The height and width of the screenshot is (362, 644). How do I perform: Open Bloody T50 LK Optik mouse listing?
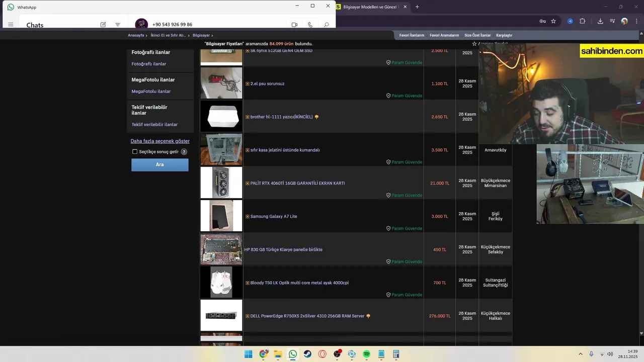pos(299,283)
